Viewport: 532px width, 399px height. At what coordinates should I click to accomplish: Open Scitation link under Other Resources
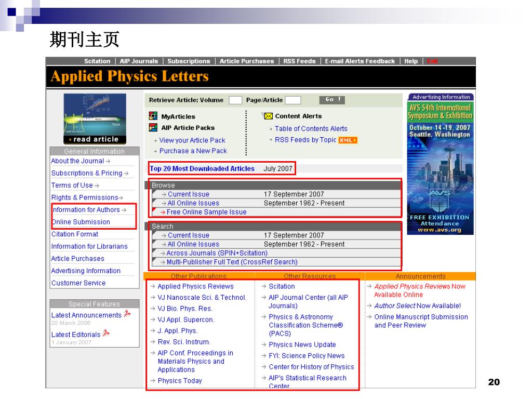click(282, 286)
